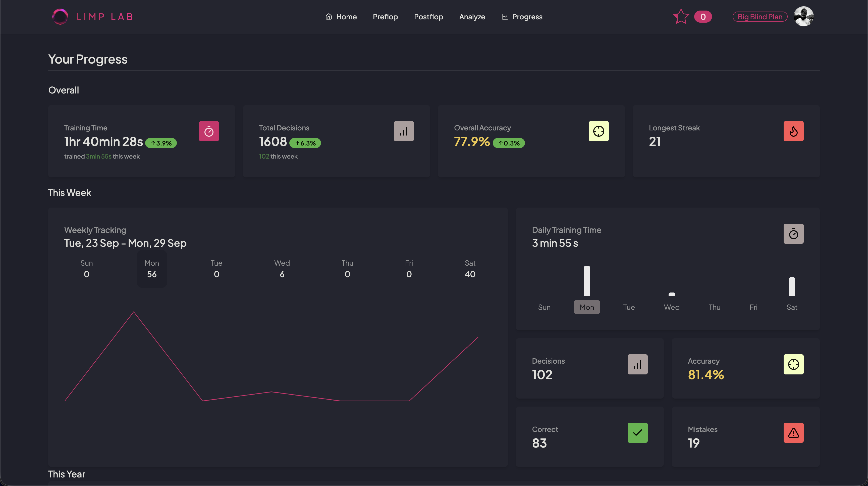
Task: Open the Home nav item
Action: click(x=341, y=17)
